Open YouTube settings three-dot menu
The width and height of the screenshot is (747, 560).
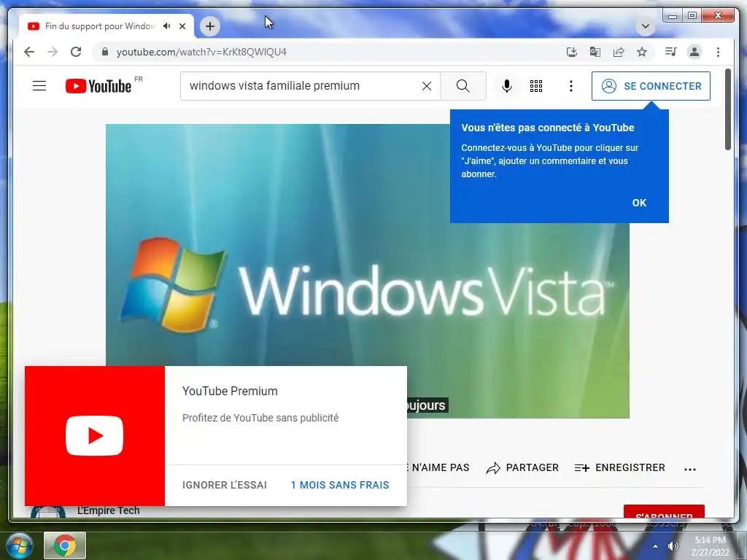click(x=570, y=86)
